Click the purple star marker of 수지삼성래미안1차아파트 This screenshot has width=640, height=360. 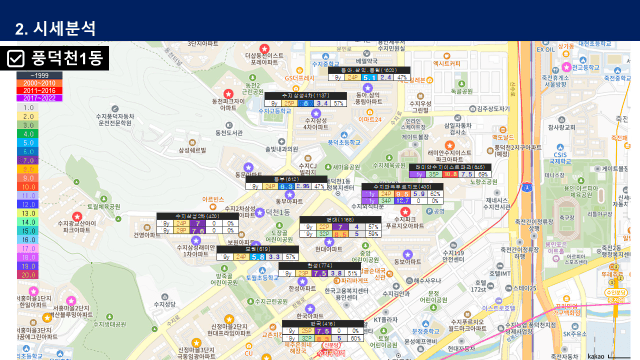click(196, 240)
